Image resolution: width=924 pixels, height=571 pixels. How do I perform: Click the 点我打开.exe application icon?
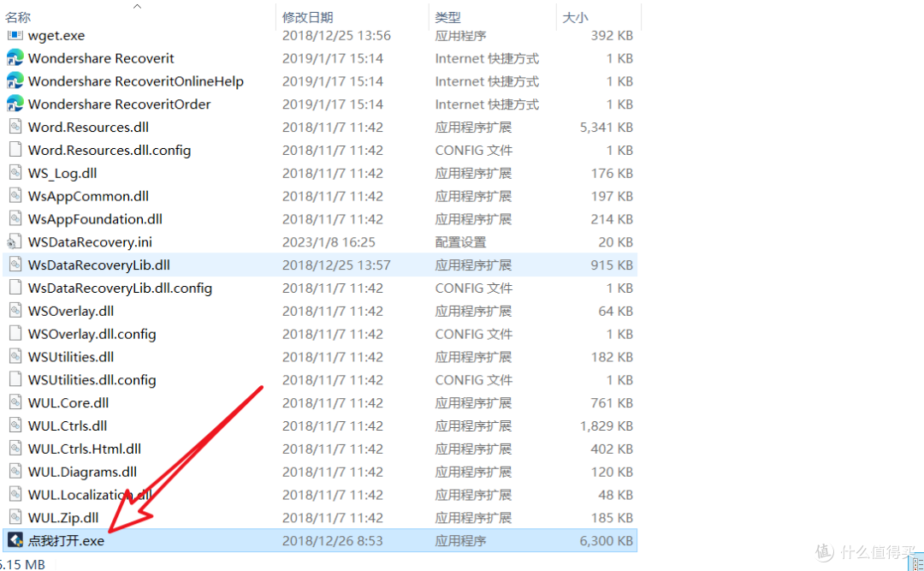(x=15, y=540)
